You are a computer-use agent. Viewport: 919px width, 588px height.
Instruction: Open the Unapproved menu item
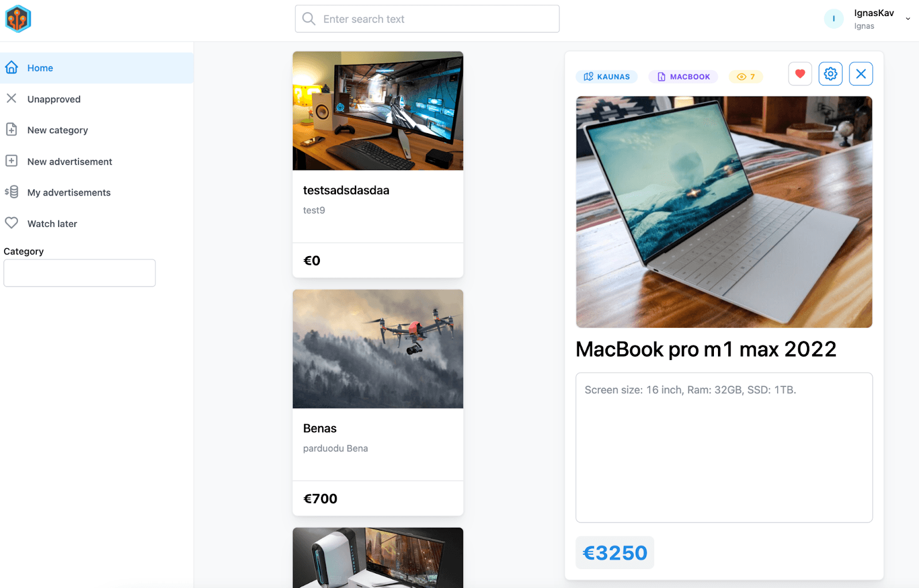pos(96,99)
